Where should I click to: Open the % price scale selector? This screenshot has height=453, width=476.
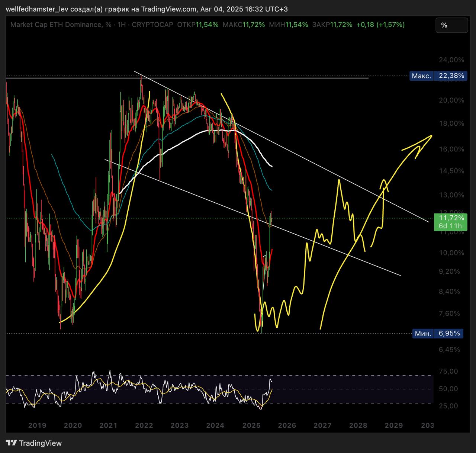(451, 25)
